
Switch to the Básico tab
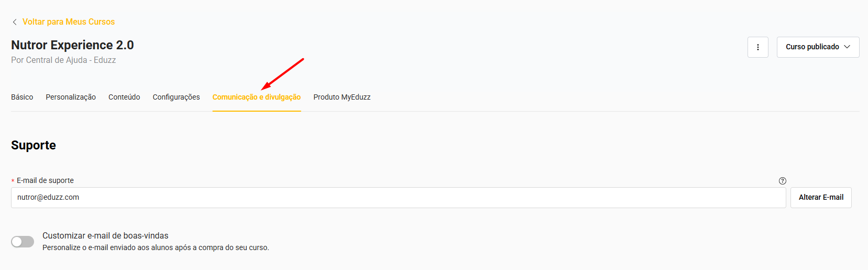(x=22, y=97)
